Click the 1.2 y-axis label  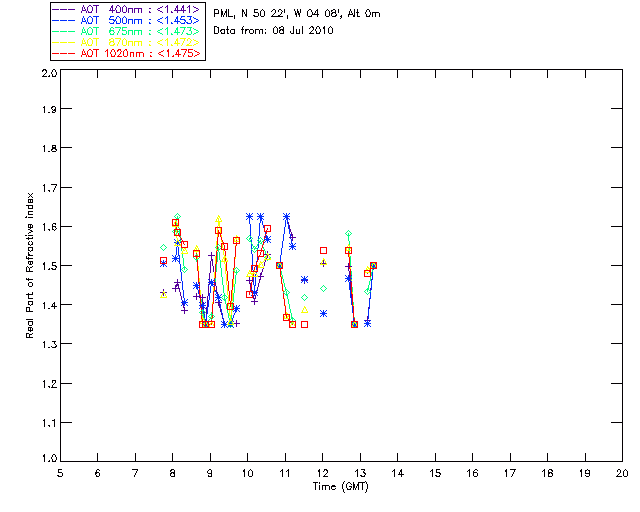click(49, 384)
